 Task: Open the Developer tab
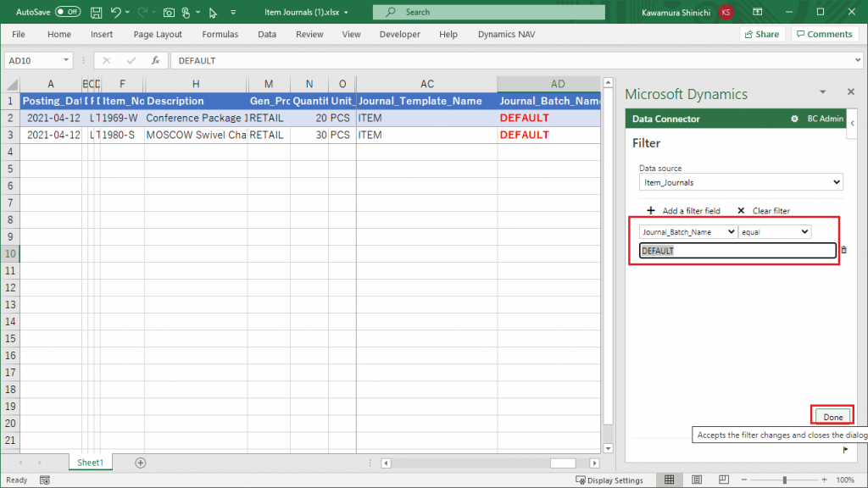[x=400, y=34]
